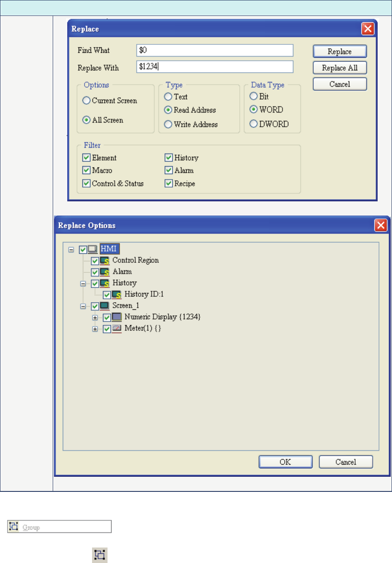Image resolution: width=392 pixels, height=563 pixels.
Task: Uncheck the Control Region tree checkbox
Action: coord(95,261)
